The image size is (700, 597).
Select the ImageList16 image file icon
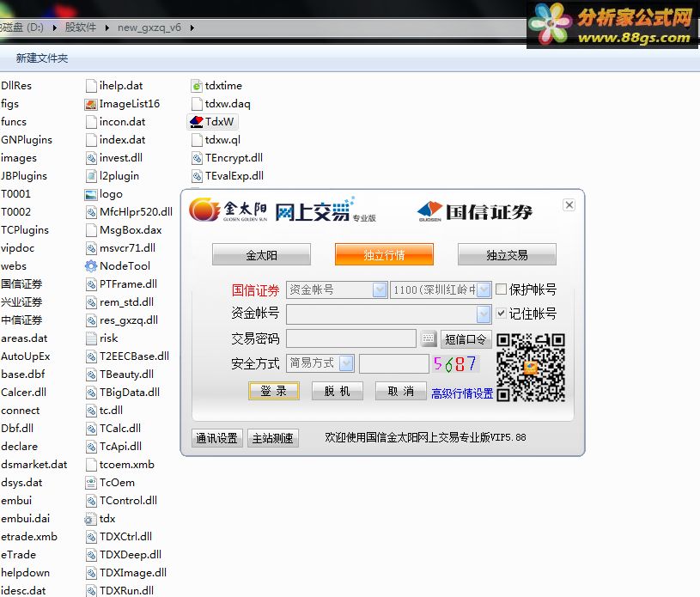pos(91,104)
